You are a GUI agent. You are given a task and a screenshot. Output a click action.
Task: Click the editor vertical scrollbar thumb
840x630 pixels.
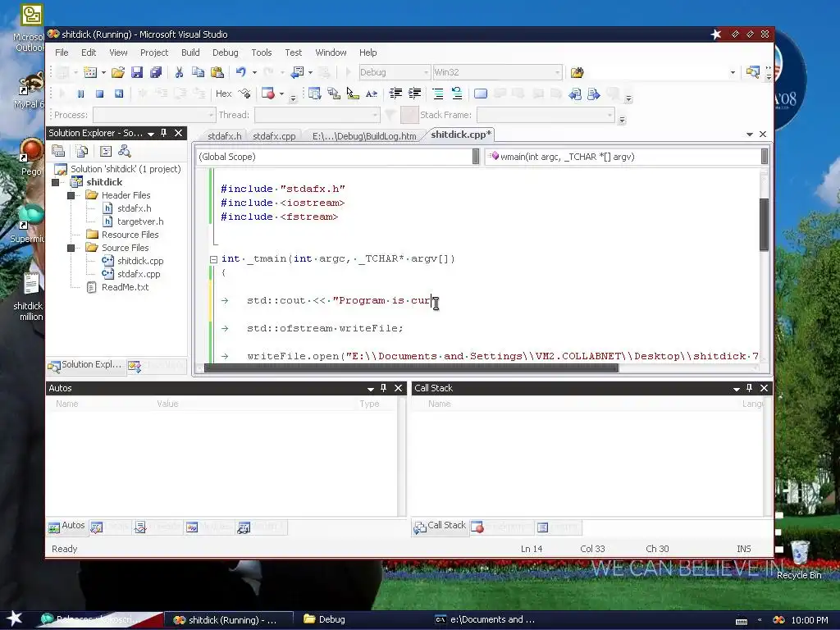point(764,225)
